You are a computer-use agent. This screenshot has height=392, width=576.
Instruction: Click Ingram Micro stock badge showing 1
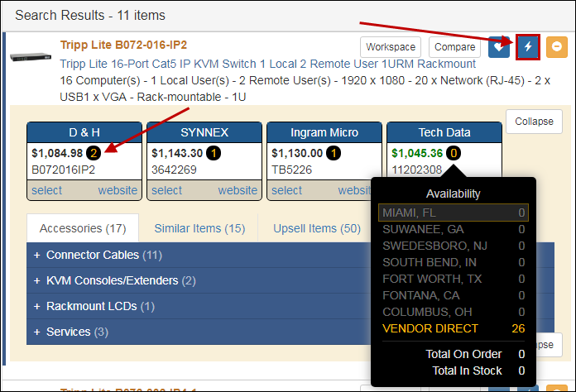pos(334,153)
